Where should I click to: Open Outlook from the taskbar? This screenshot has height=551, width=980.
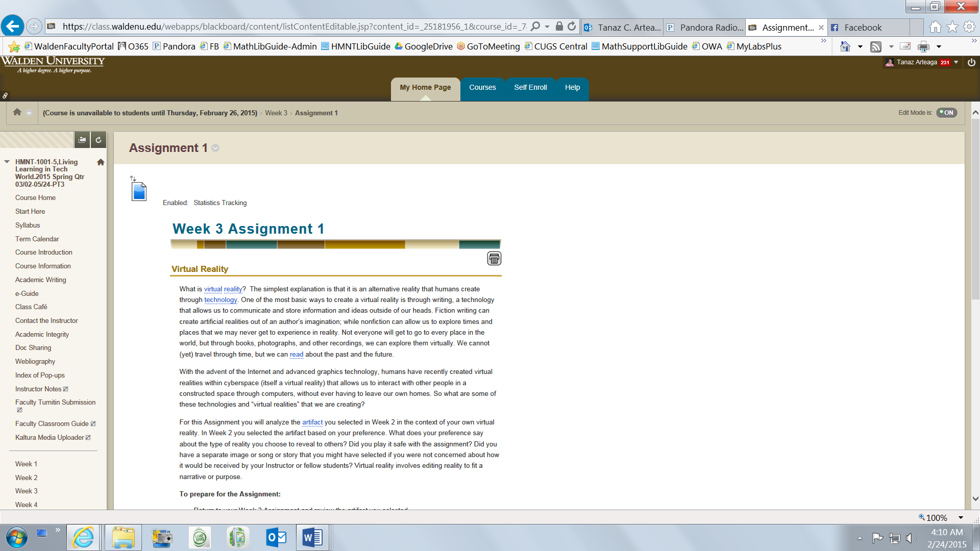[x=276, y=537]
